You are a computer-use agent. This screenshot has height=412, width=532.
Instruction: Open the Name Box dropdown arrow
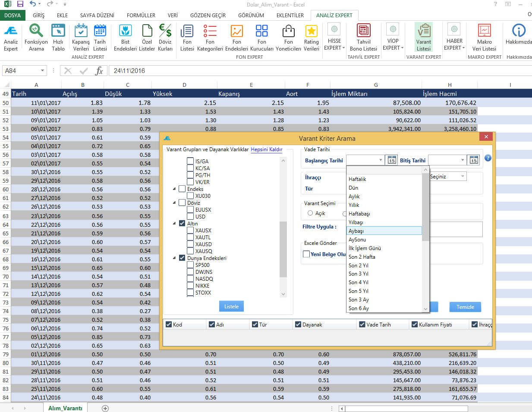42,71
